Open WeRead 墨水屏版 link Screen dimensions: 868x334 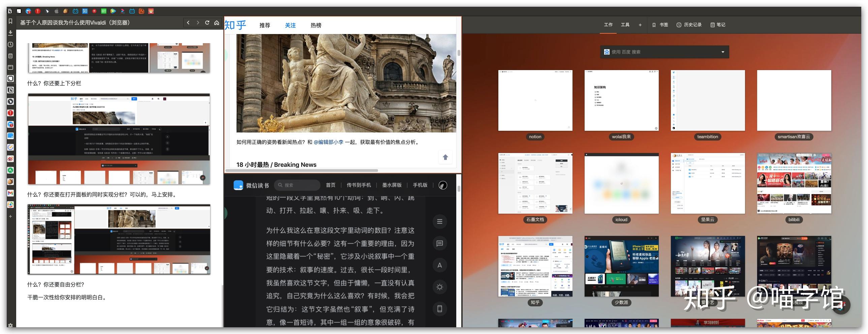tap(392, 185)
